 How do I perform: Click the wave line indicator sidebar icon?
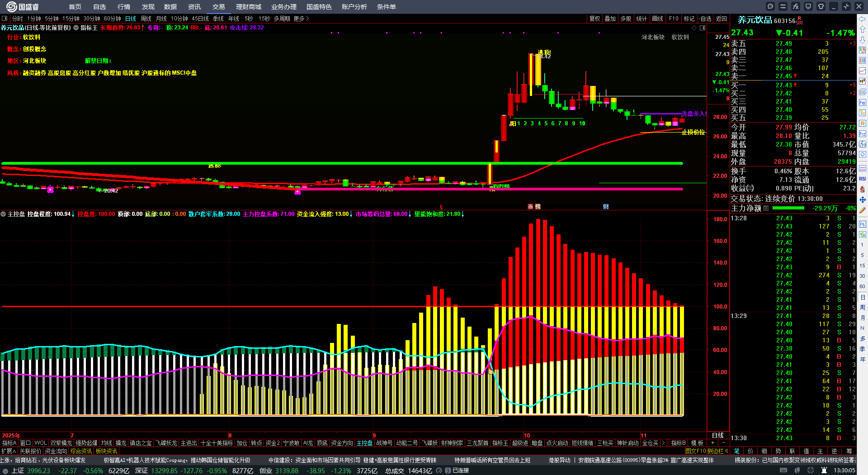pyautogui.click(x=863, y=168)
